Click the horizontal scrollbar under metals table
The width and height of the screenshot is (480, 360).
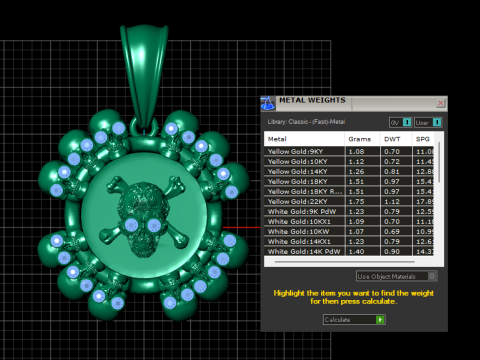[345, 262]
